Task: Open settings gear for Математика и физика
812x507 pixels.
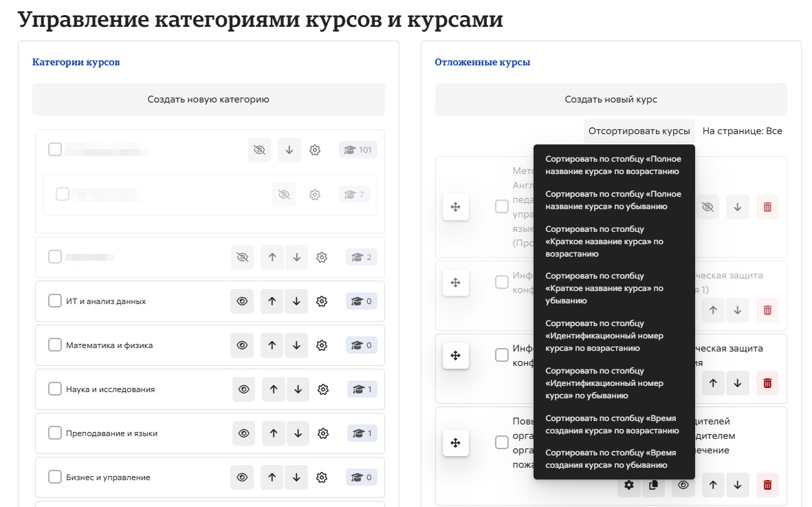Action: point(322,345)
